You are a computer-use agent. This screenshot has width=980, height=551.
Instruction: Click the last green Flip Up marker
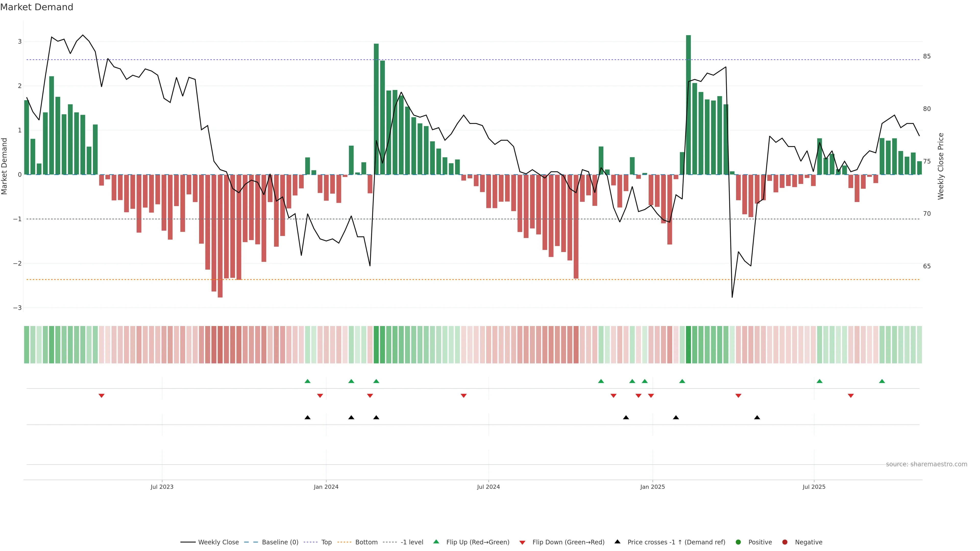pyautogui.click(x=882, y=381)
